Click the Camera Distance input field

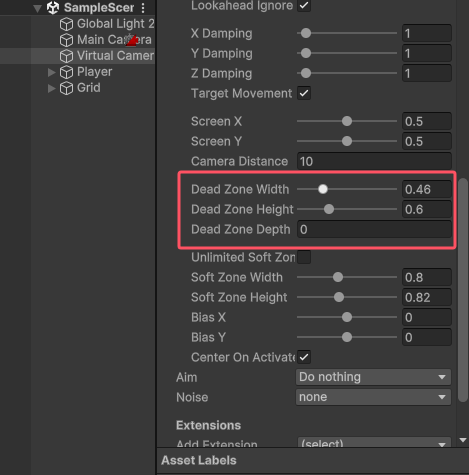(374, 161)
